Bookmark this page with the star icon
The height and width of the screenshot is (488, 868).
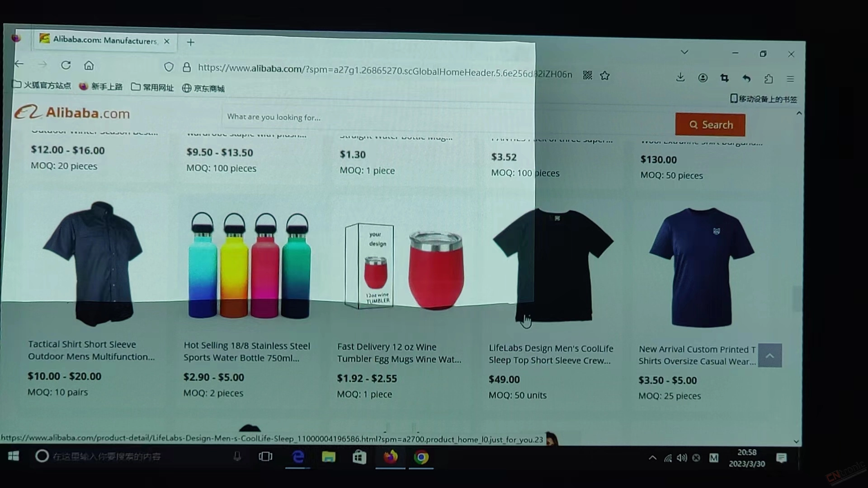(x=605, y=75)
